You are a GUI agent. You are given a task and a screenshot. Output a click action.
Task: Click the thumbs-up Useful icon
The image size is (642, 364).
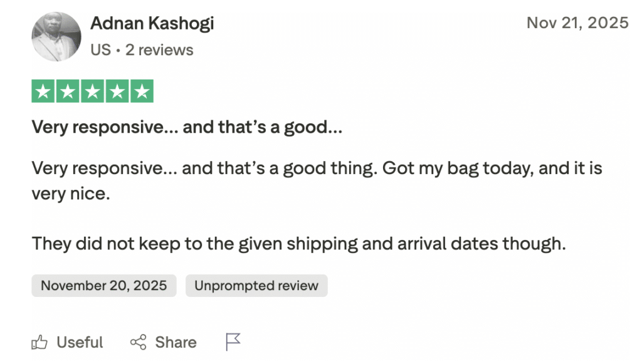39,342
